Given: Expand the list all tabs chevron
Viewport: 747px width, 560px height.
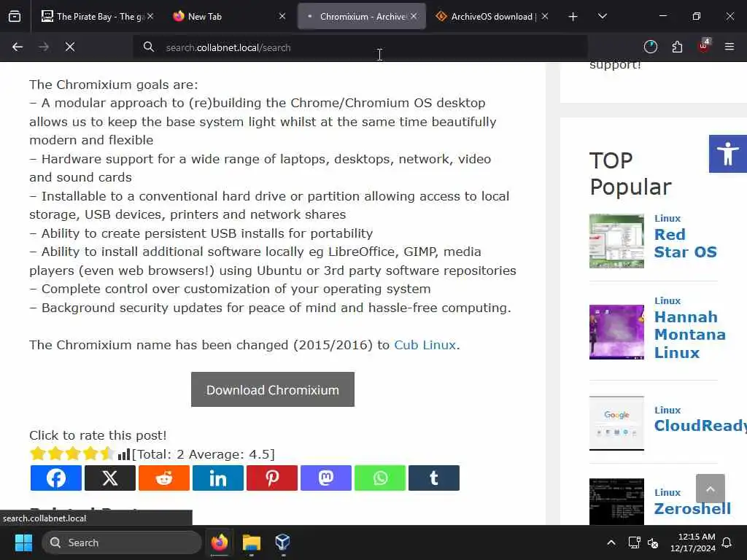Looking at the screenshot, I should coord(603,16).
